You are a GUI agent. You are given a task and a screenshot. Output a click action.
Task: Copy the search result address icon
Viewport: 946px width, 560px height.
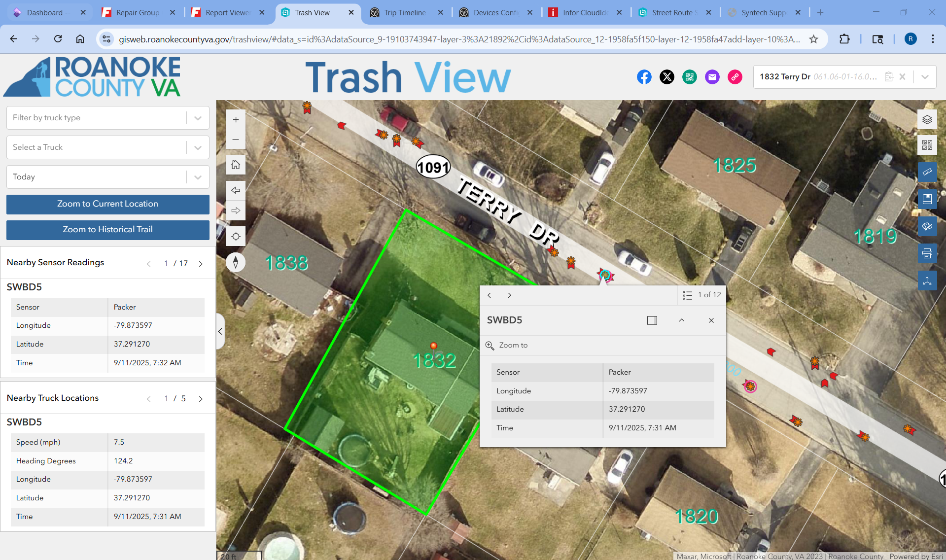(889, 77)
